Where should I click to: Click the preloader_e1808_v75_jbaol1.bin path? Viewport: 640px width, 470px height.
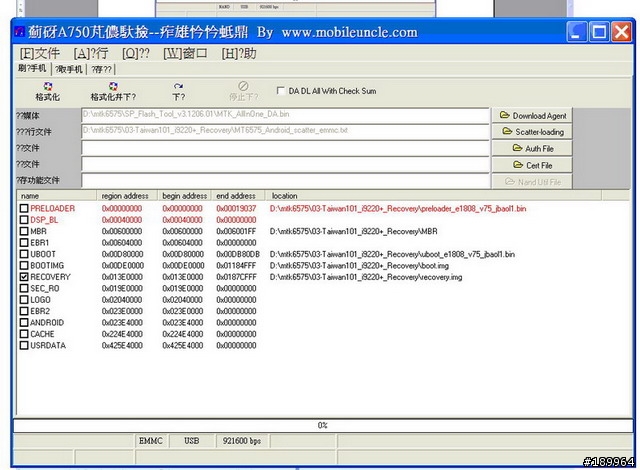click(398, 208)
